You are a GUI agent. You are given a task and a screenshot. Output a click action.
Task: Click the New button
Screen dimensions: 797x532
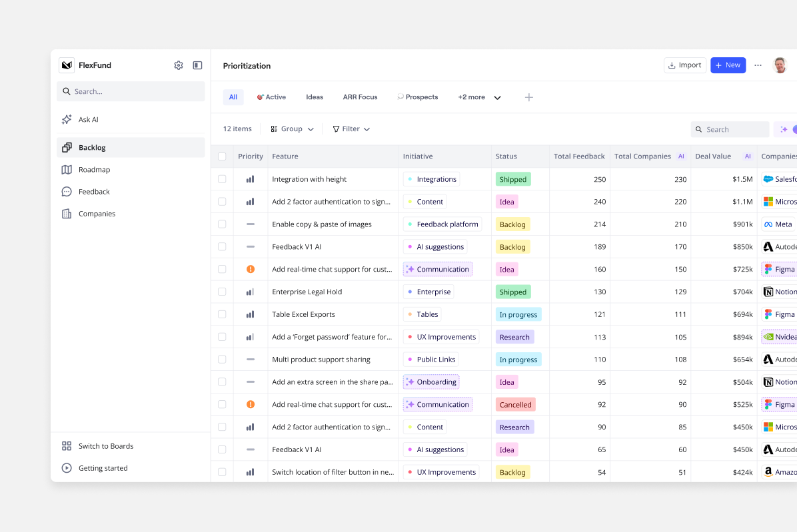point(728,65)
